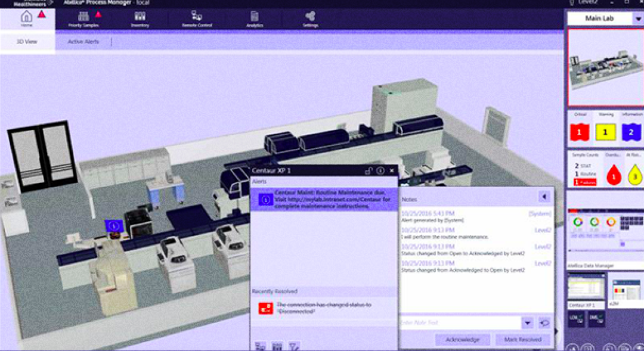Click the Enter Note Text field
This screenshot has height=351, width=644.
point(459,323)
